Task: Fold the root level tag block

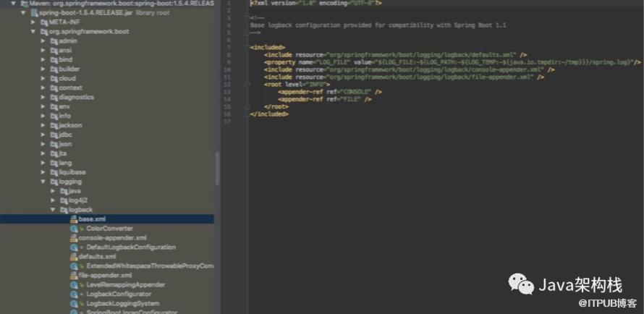Action: tap(247, 84)
